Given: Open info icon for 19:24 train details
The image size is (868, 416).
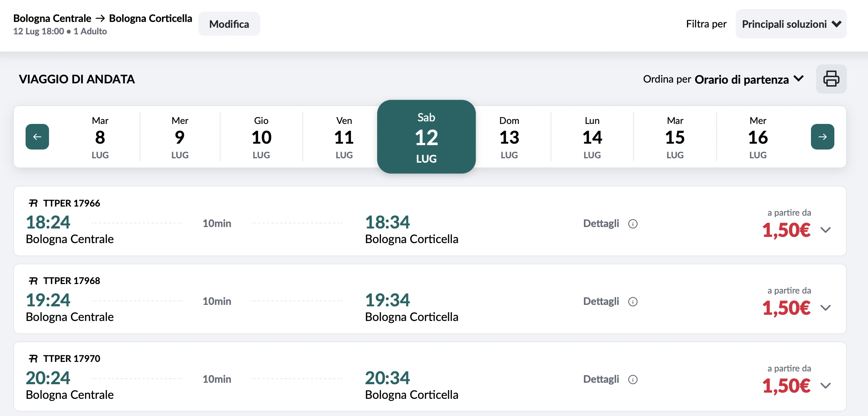Looking at the screenshot, I should (633, 302).
